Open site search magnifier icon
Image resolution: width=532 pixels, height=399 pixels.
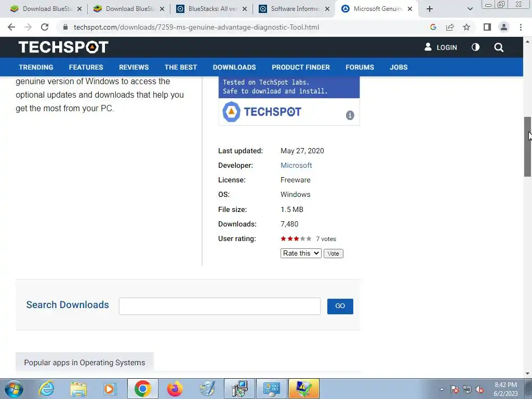click(499, 47)
